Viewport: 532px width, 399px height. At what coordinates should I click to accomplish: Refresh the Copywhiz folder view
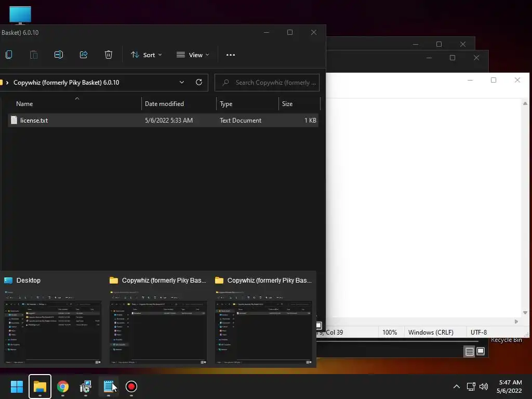click(x=199, y=82)
